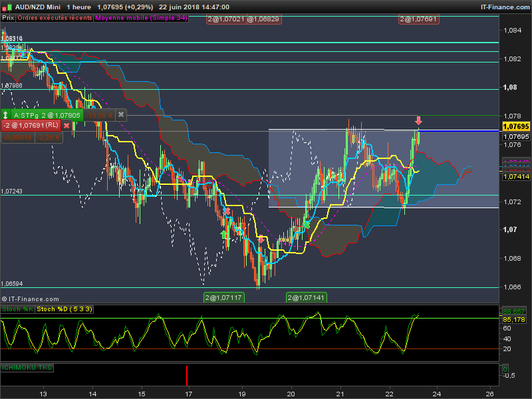Open the Stoch %K indicator label

pos(17,309)
